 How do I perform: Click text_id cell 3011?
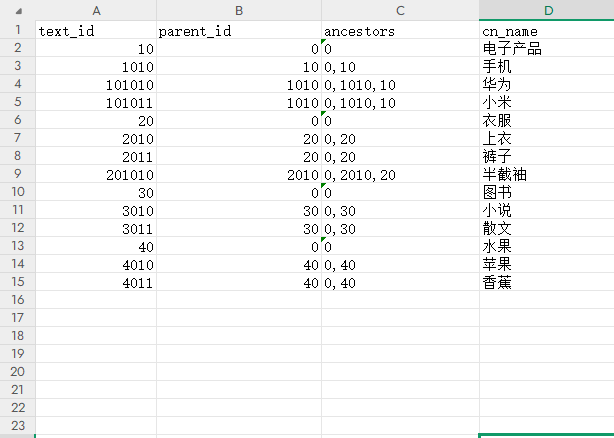[x=96, y=228]
